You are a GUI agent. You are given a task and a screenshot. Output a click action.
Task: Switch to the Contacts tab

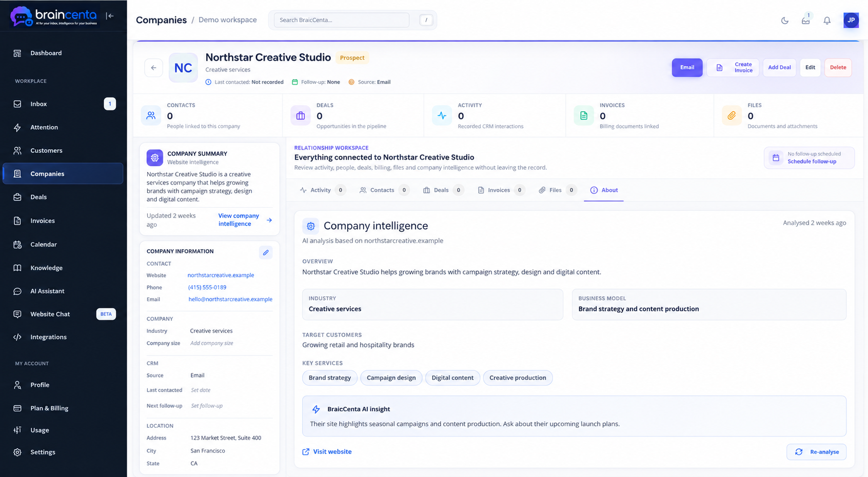pyautogui.click(x=384, y=190)
